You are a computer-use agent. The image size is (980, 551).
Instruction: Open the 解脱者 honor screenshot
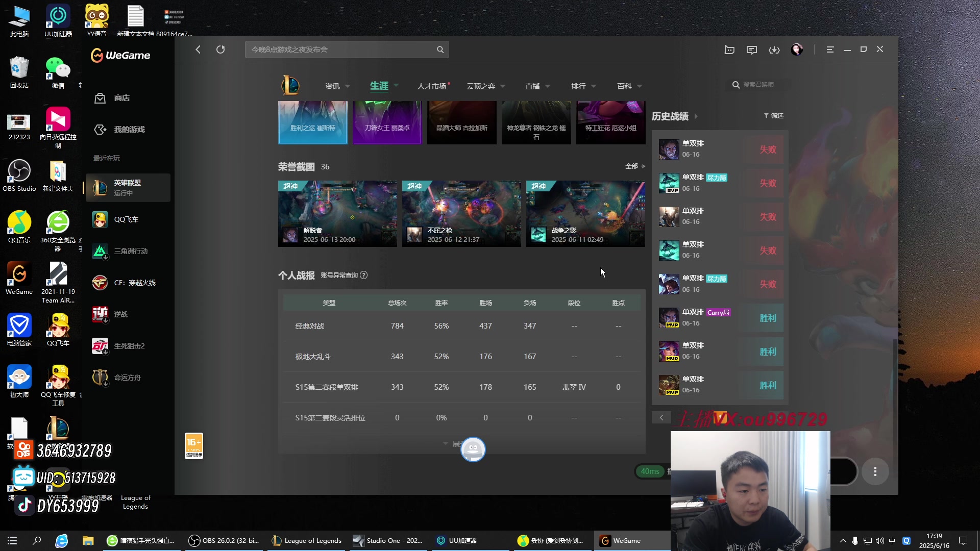coord(337,214)
